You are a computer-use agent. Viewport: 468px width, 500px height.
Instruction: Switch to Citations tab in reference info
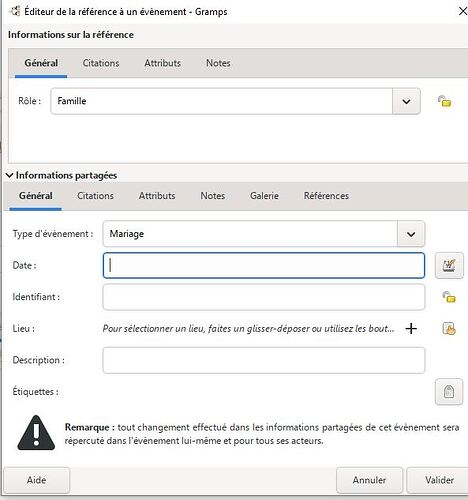click(101, 63)
